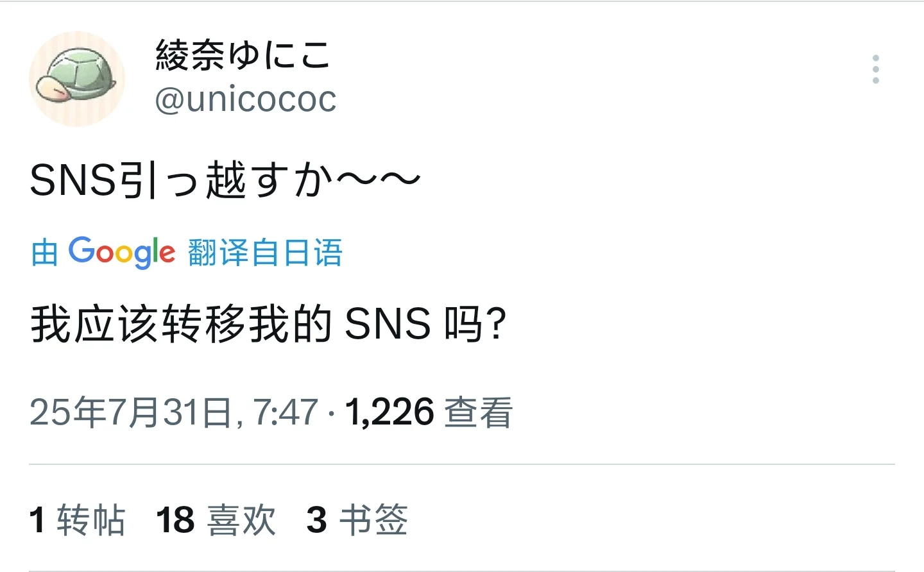This screenshot has width=924, height=572.
Task: Click the 书签 label
Action: tap(373, 519)
